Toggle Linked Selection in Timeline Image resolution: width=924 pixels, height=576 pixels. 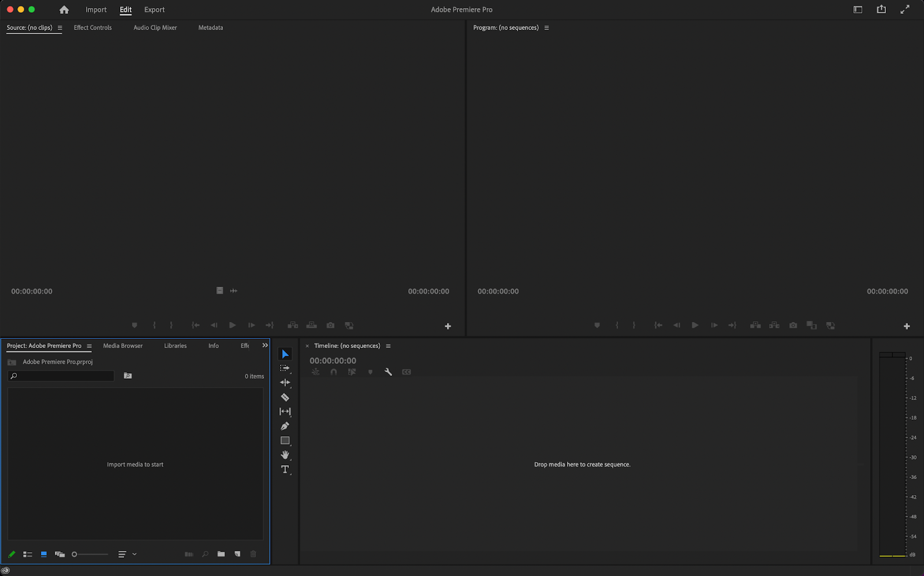tap(352, 372)
